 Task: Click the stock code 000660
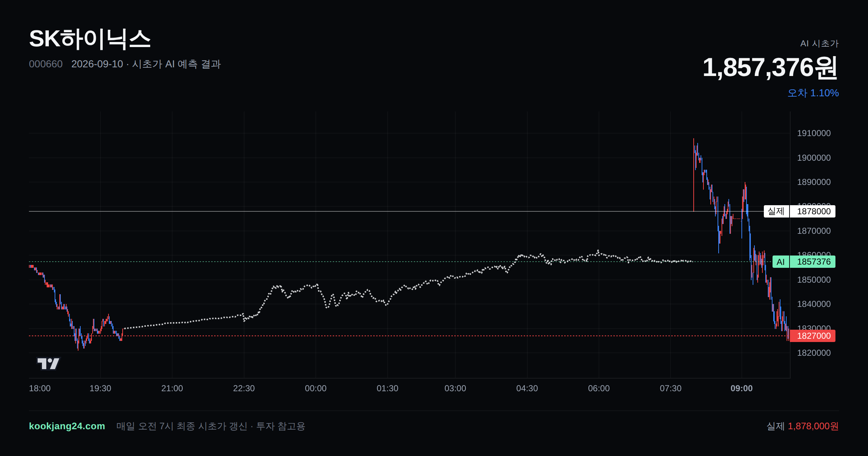46,64
